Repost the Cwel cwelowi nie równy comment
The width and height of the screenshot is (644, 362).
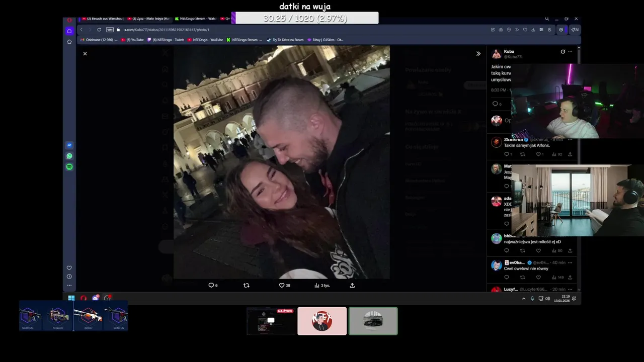pos(522,277)
